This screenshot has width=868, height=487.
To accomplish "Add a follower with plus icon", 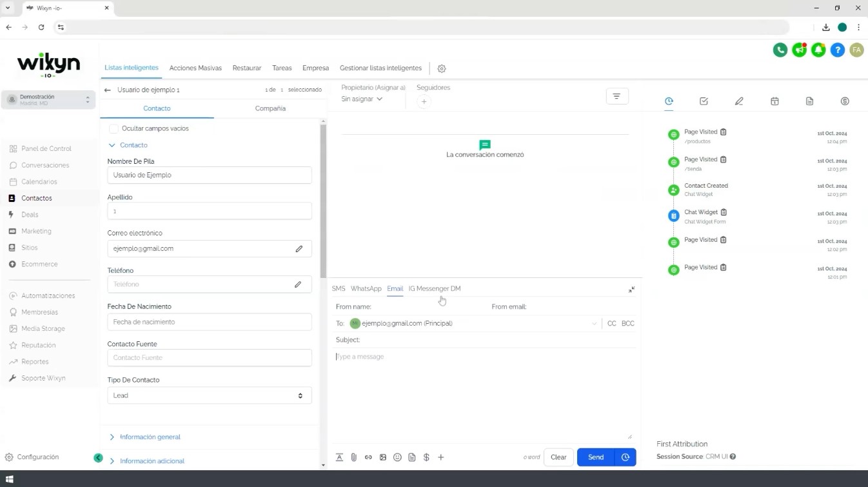I will (x=424, y=101).
